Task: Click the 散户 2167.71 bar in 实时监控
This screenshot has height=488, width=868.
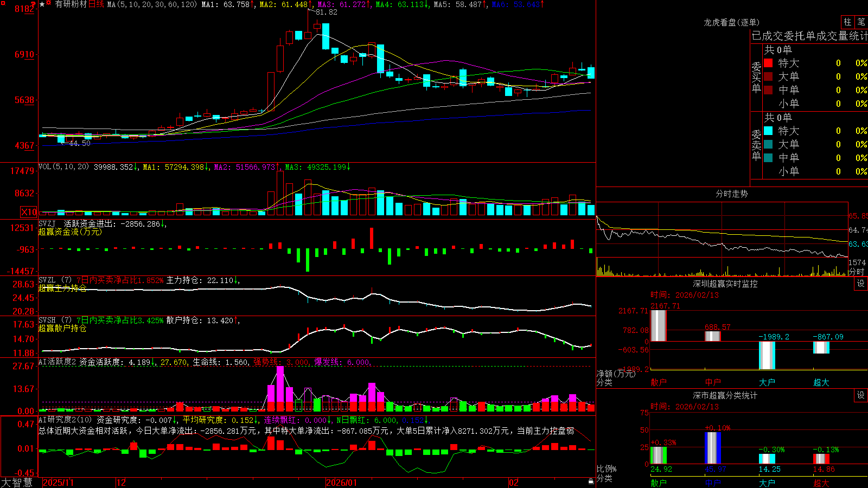Action: (x=659, y=325)
